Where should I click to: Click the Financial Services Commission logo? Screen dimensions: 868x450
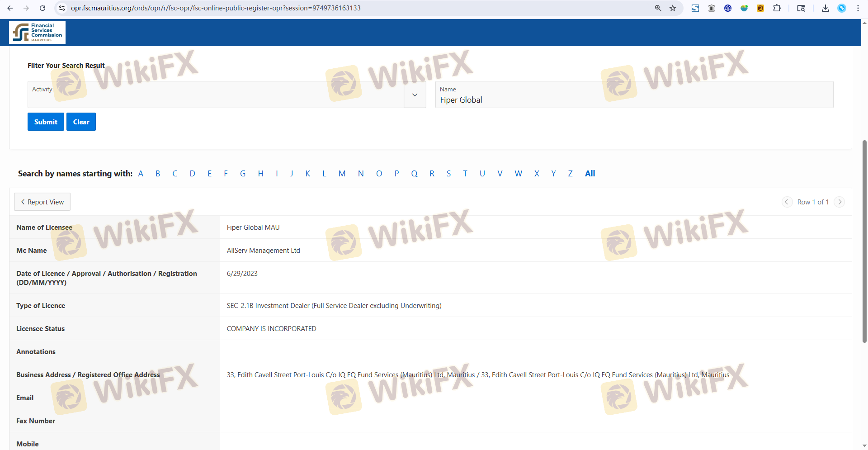pyautogui.click(x=37, y=33)
